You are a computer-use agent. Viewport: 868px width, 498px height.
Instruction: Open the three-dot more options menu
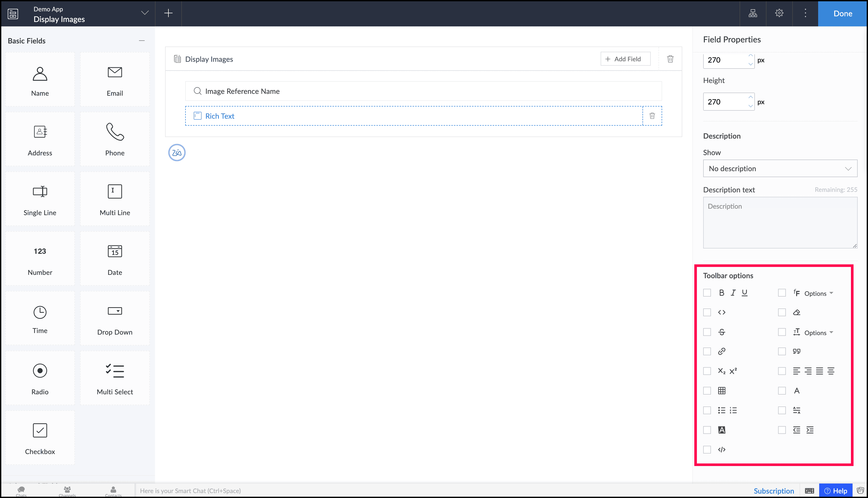point(805,13)
